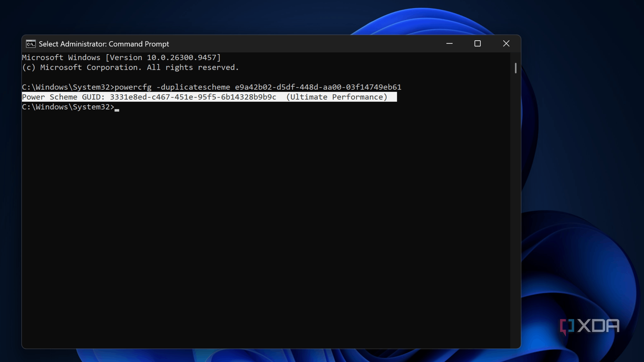Click the GUID e9a42b02-d5df-448d-aa00-03f14749eb61
Screen dimensions: 644x362
click(318, 87)
